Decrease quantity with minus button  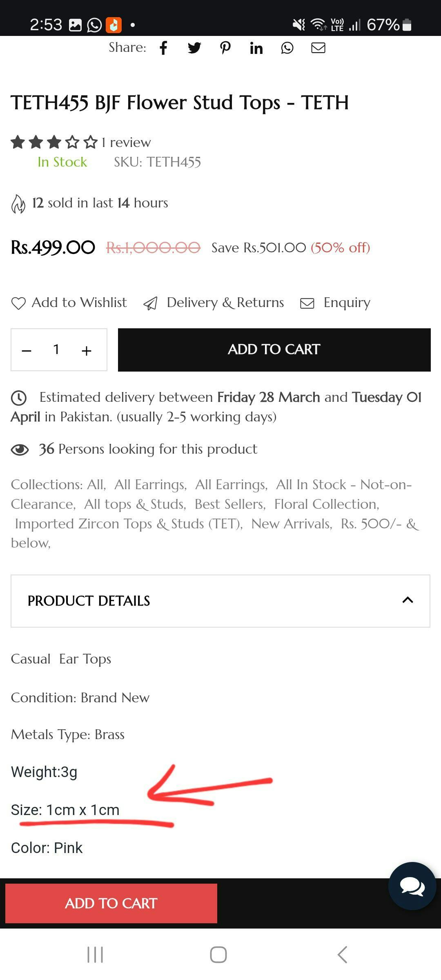pyautogui.click(x=27, y=350)
